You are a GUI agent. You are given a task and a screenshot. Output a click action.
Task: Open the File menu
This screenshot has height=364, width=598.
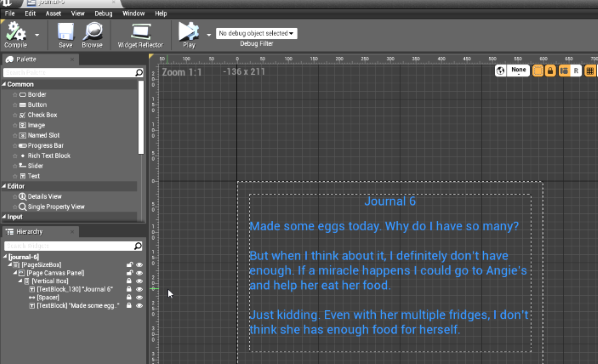10,14
